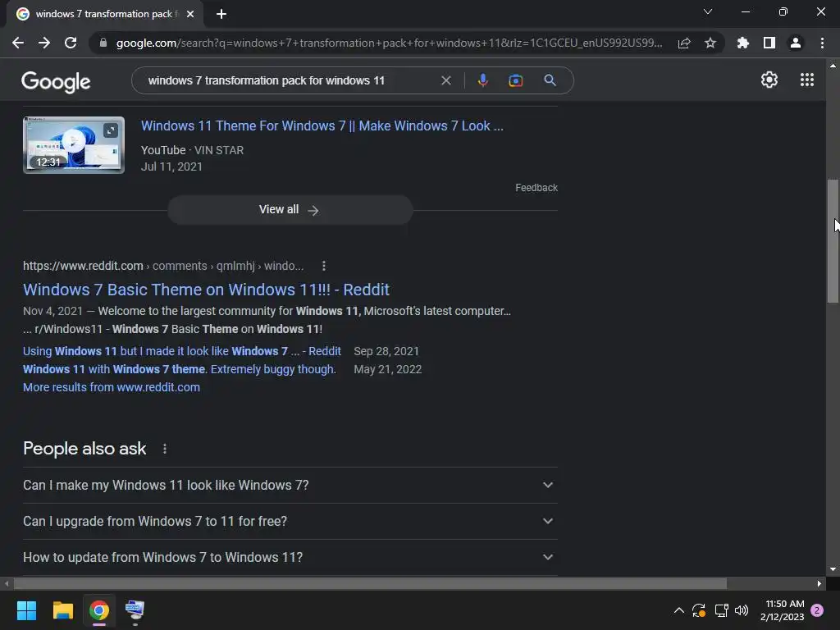Screen dimensions: 840x630
Task: Send Feedback on video results
Action: [x=536, y=188]
